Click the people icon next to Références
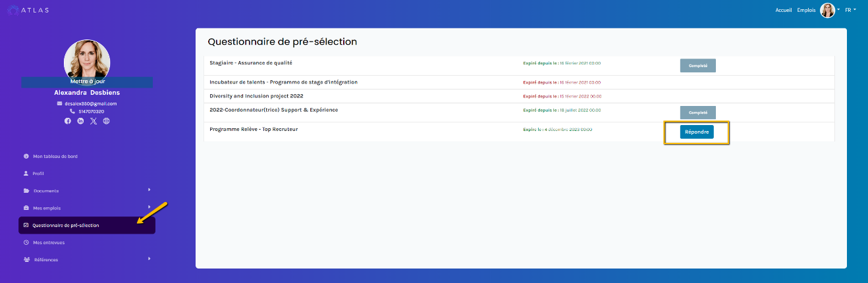868x283 pixels. pyautogui.click(x=26, y=259)
